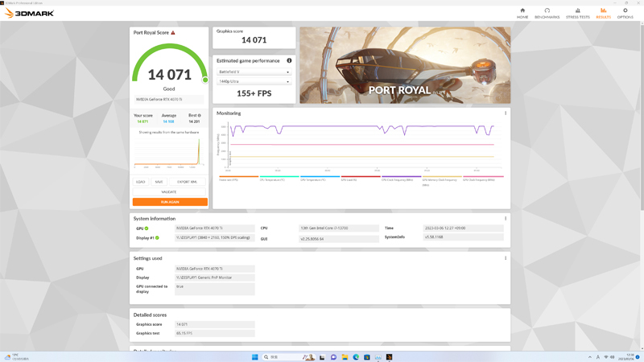Click the Estimated game performance info icon
Screen dimensions: 644x362
tap(289, 60)
